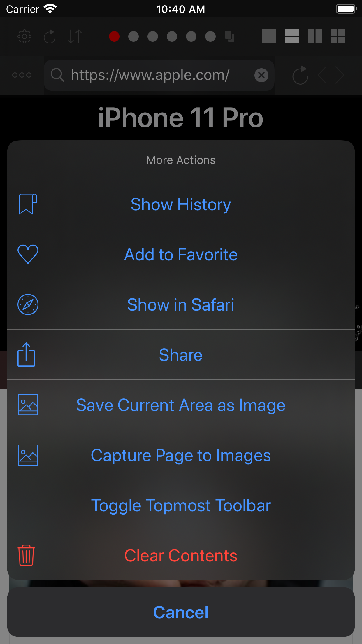Select the last gray page dot
Screen dimensions: 362x644
pyautogui.click(x=210, y=36)
